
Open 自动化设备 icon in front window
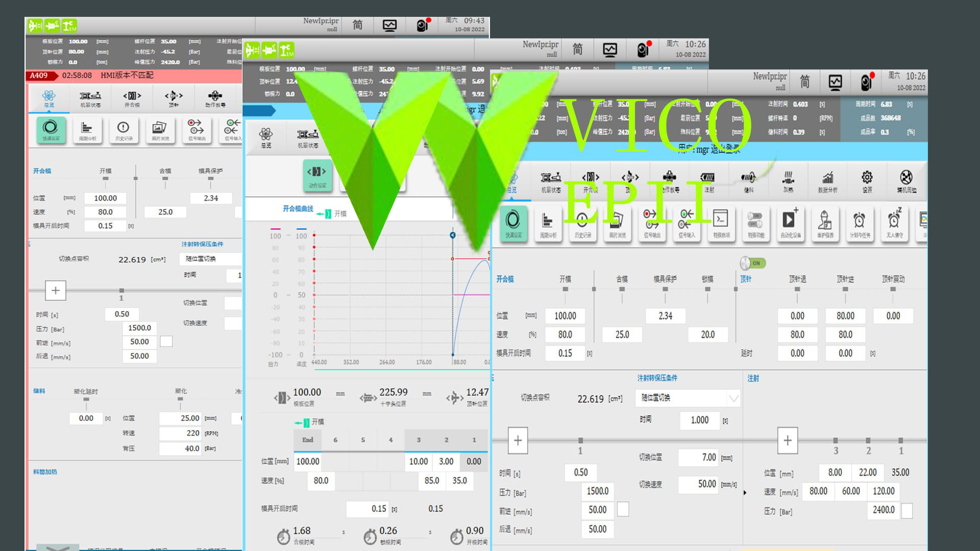click(x=791, y=223)
